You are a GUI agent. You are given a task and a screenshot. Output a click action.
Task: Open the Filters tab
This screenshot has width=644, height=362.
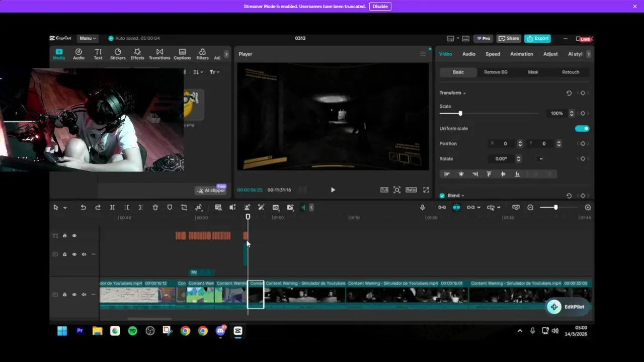point(202,54)
